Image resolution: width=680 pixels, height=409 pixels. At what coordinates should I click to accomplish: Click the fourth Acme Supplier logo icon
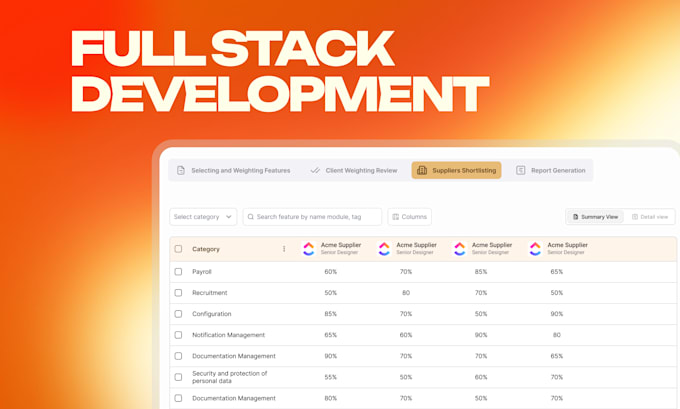point(535,249)
